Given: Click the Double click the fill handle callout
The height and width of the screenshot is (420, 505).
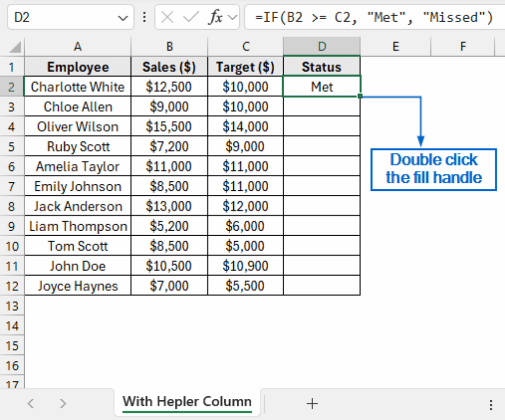Looking at the screenshot, I should (433, 169).
